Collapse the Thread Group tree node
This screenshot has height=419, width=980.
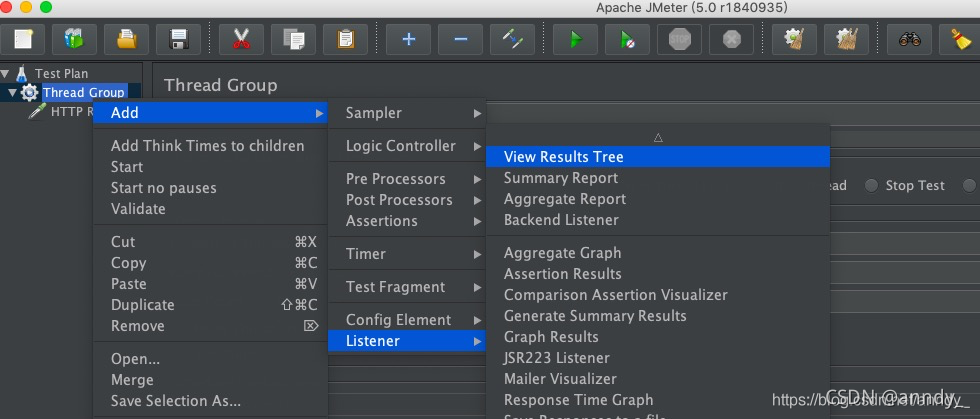(x=12, y=93)
